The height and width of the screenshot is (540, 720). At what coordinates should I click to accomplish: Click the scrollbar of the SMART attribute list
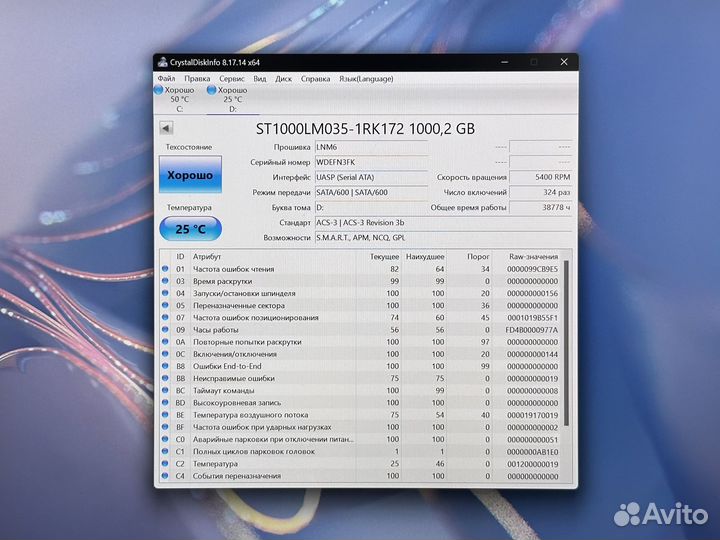tap(566, 343)
